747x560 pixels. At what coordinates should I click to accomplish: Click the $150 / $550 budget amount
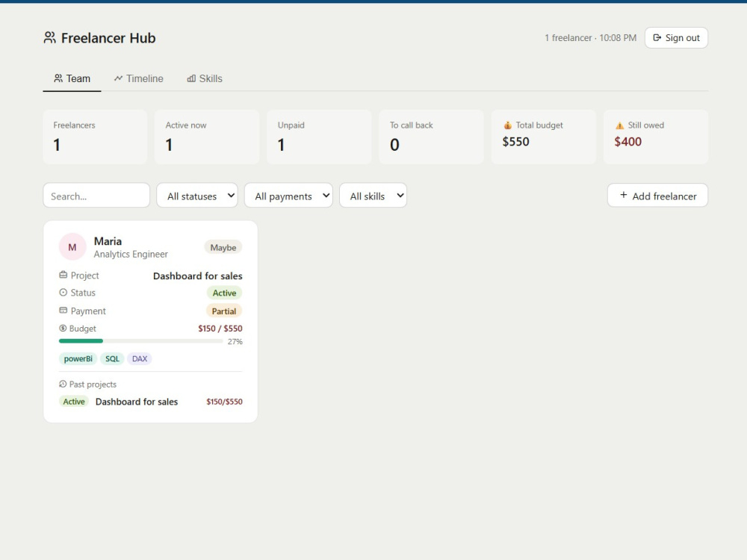(x=220, y=328)
